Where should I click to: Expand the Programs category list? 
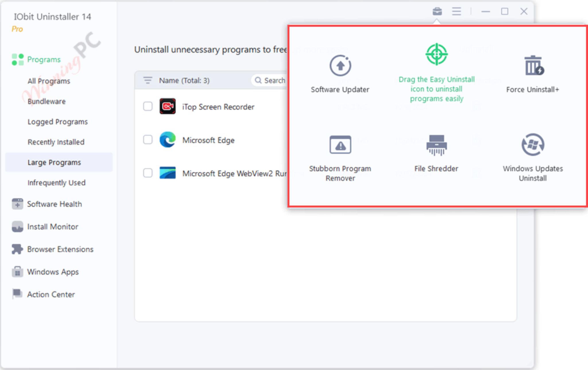[44, 59]
